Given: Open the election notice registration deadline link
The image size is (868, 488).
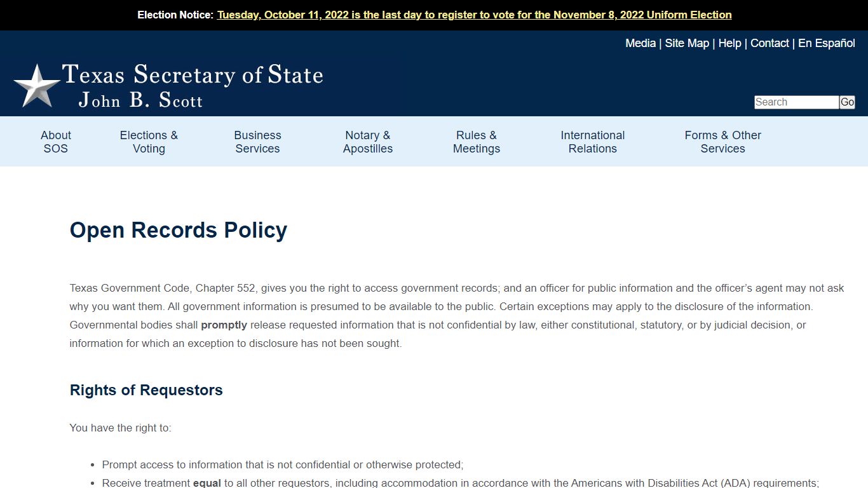Looking at the screenshot, I should point(474,15).
